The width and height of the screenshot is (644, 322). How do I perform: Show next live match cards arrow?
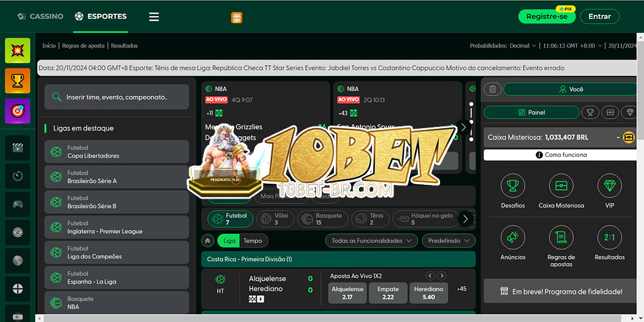[x=463, y=128]
